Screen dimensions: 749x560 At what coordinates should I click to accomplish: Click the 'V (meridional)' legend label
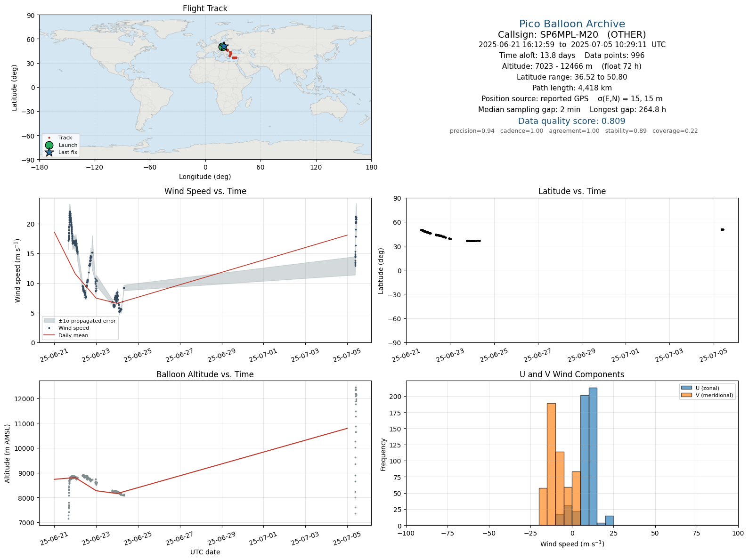tap(715, 395)
